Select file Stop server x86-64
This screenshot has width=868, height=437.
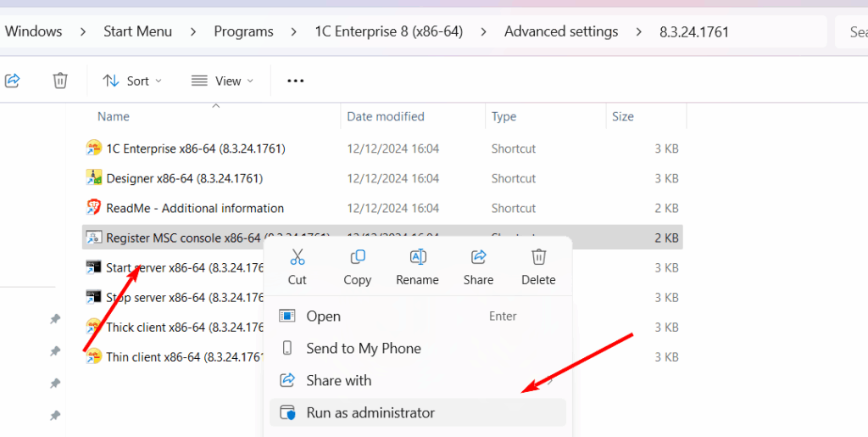click(185, 298)
